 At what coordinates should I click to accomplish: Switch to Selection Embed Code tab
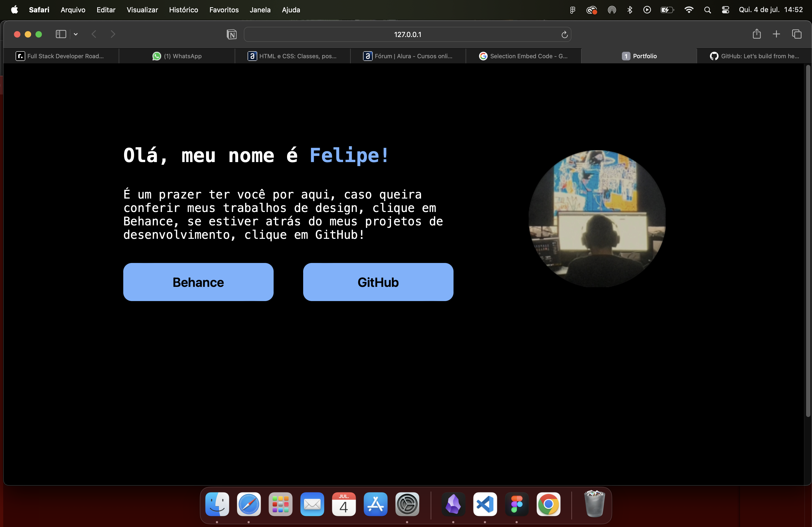[524, 56]
